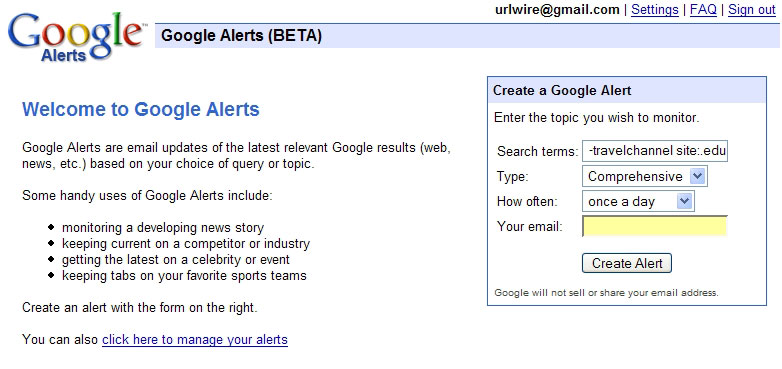Click the Create a Google Alert panel title
Screen dimensions: 782x369
pyautogui.click(x=562, y=90)
